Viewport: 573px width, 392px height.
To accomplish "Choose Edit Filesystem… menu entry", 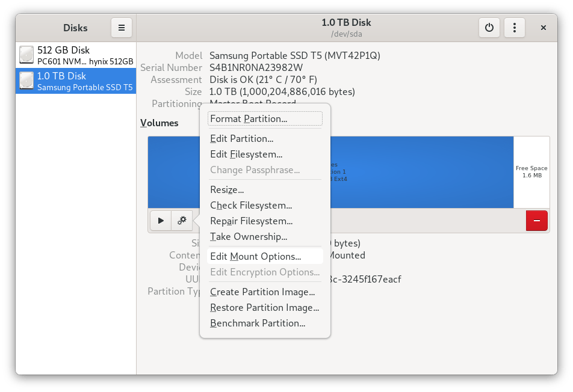I will pyautogui.click(x=265, y=155).
